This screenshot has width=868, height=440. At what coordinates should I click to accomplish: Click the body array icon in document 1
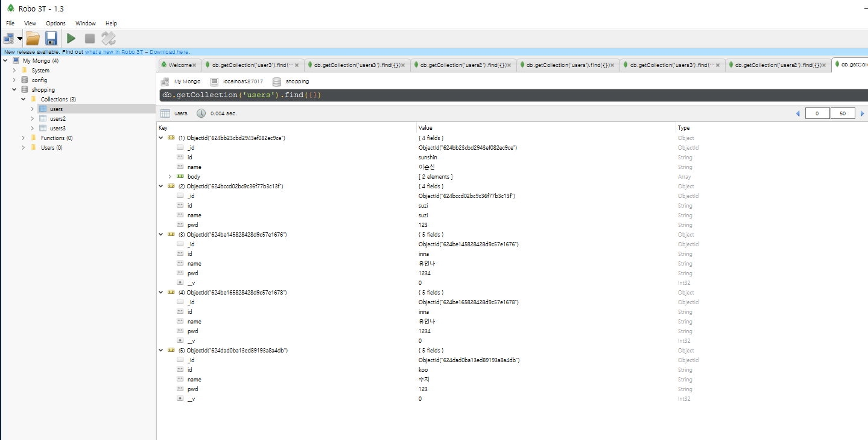pyautogui.click(x=180, y=177)
